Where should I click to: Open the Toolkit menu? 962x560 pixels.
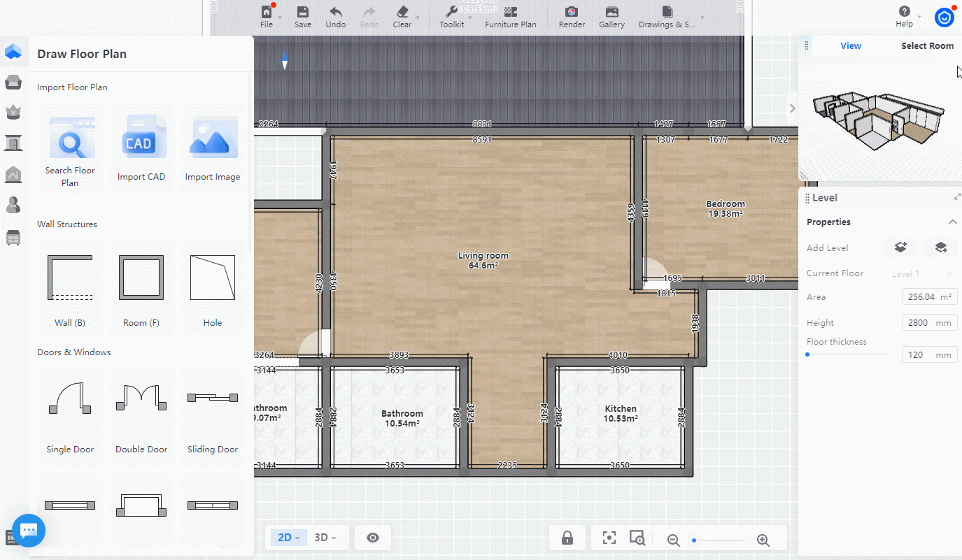pyautogui.click(x=451, y=17)
